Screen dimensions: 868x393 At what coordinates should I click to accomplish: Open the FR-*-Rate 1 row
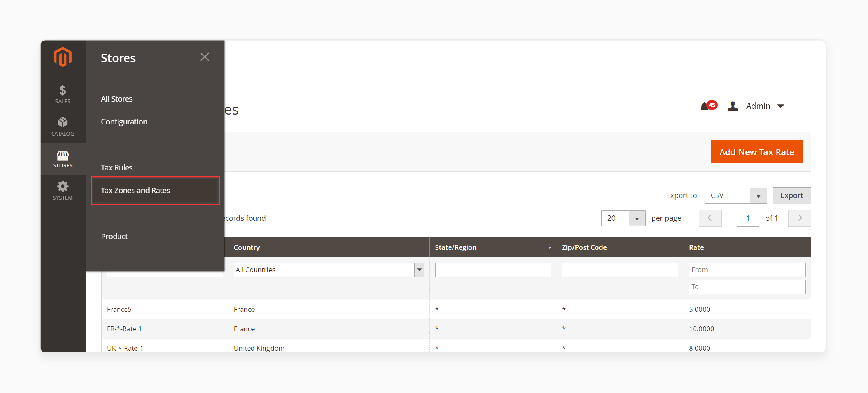click(x=456, y=329)
